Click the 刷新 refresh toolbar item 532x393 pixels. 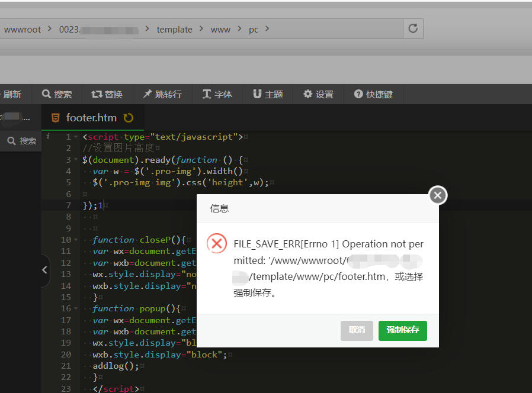[12, 94]
